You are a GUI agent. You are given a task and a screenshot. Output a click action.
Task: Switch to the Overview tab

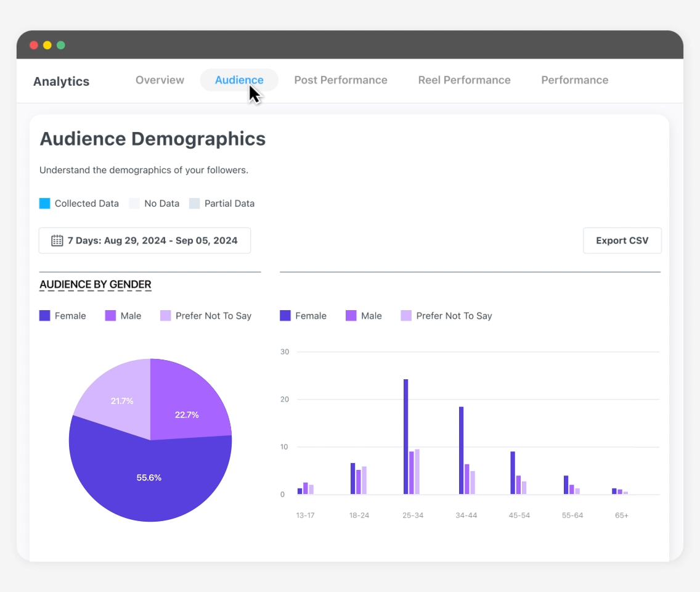[x=160, y=80]
